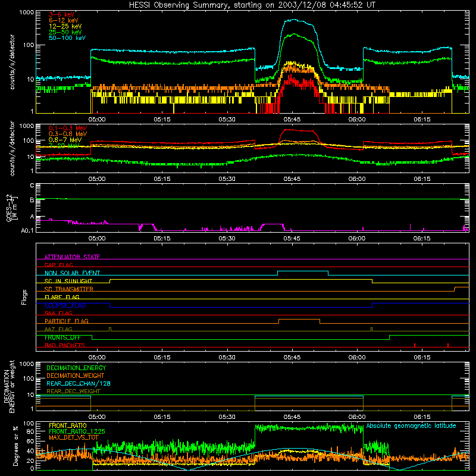Click the DECIMATION_WEIGHT legend label
Viewport: 476px width, 476px height.
click(76, 375)
